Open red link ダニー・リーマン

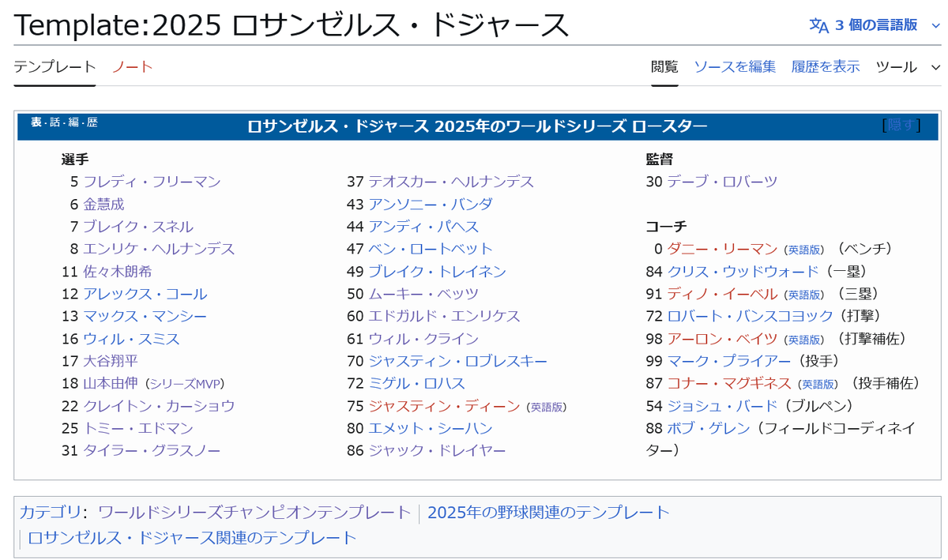click(x=722, y=249)
